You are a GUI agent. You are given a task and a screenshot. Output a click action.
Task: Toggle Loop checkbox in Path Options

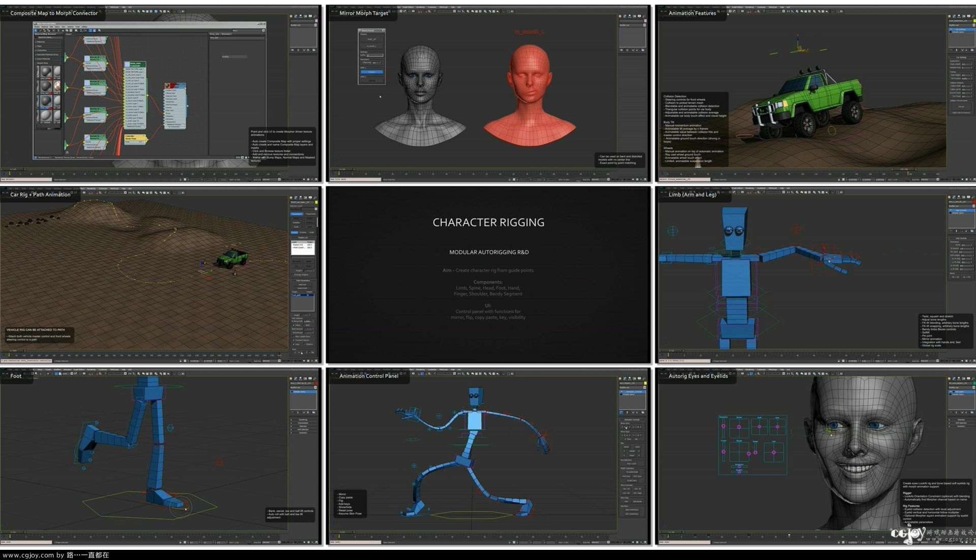293,344
